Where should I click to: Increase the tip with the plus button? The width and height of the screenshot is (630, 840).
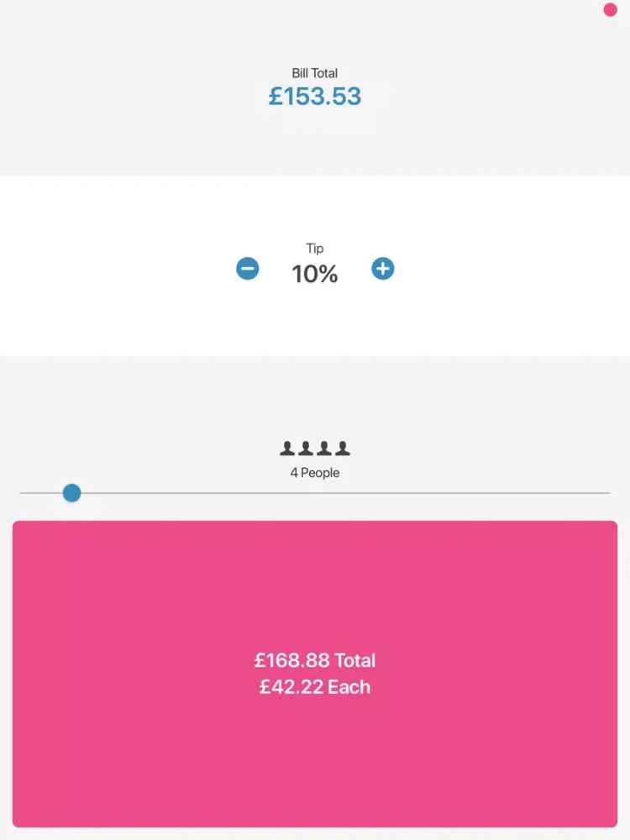coord(383,269)
